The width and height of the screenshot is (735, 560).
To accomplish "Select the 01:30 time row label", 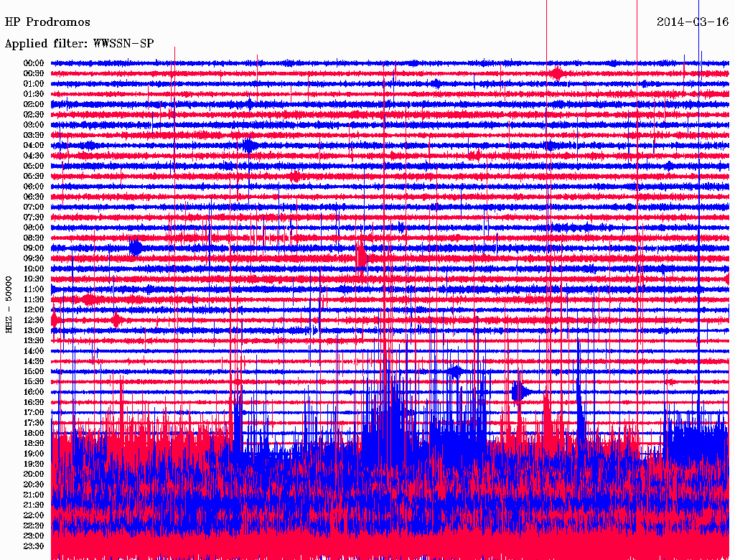I will [34, 94].
